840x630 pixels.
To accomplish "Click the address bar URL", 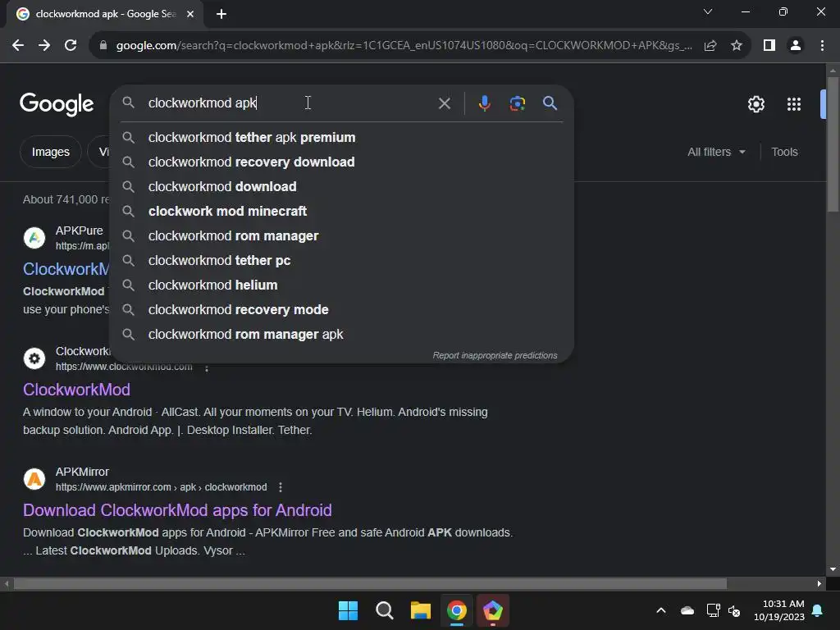I will [404, 46].
